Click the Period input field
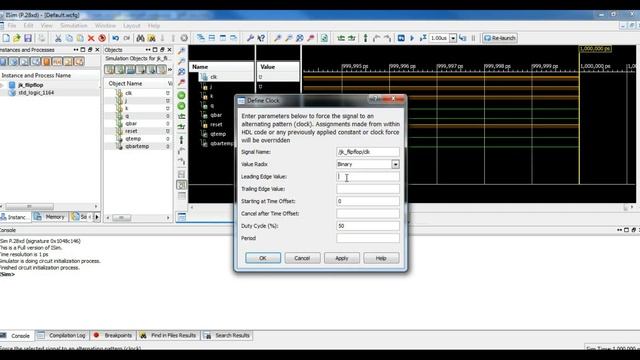This screenshot has width=640, height=360. click(368, 238)
